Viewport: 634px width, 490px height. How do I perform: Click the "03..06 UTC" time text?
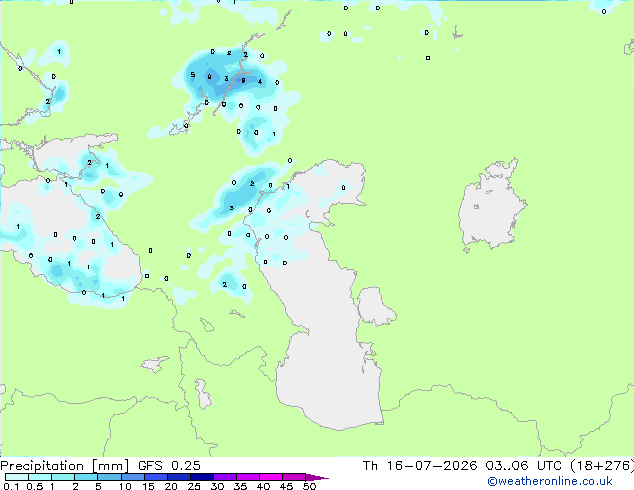click(x=524, y=466)
